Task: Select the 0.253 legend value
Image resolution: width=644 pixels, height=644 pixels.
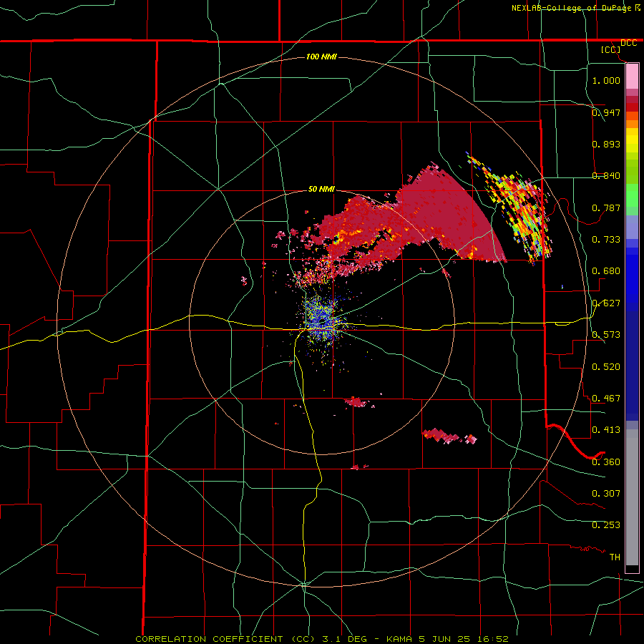Action: click(606, 525)
